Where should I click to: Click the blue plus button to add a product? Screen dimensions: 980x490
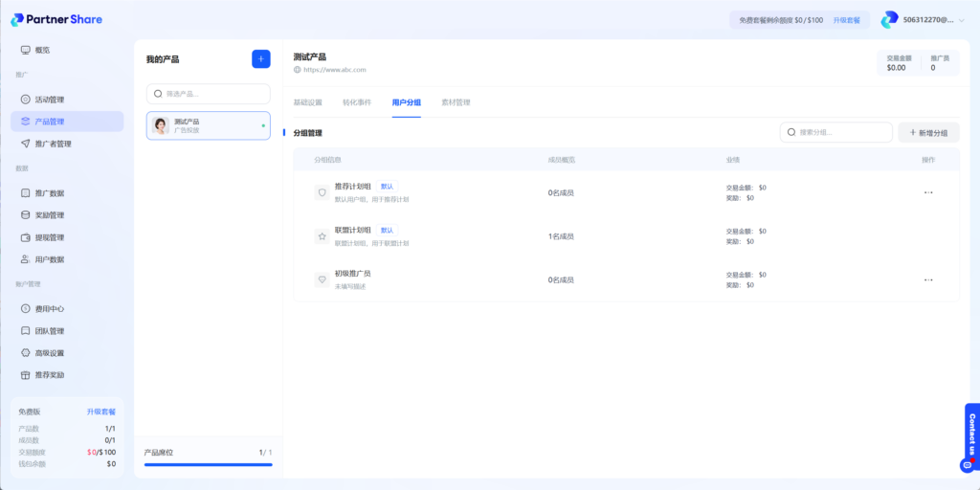click(x=260, y=59)
